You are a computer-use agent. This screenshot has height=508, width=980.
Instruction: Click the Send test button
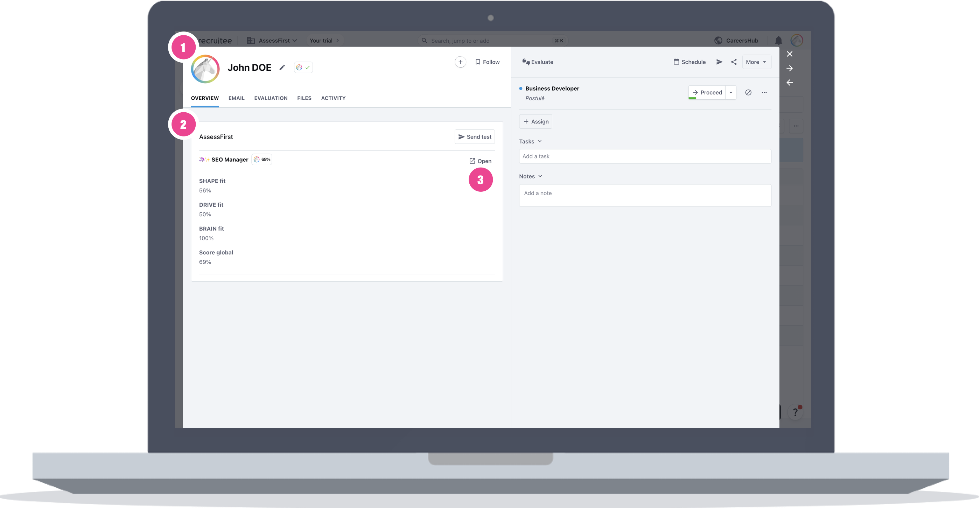(x=474, y=137)
